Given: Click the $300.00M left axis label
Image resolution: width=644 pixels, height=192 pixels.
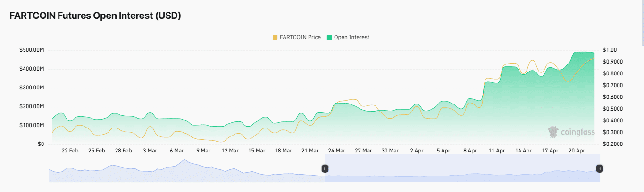Looking at the screenshot, I should (x=32, y=88).
